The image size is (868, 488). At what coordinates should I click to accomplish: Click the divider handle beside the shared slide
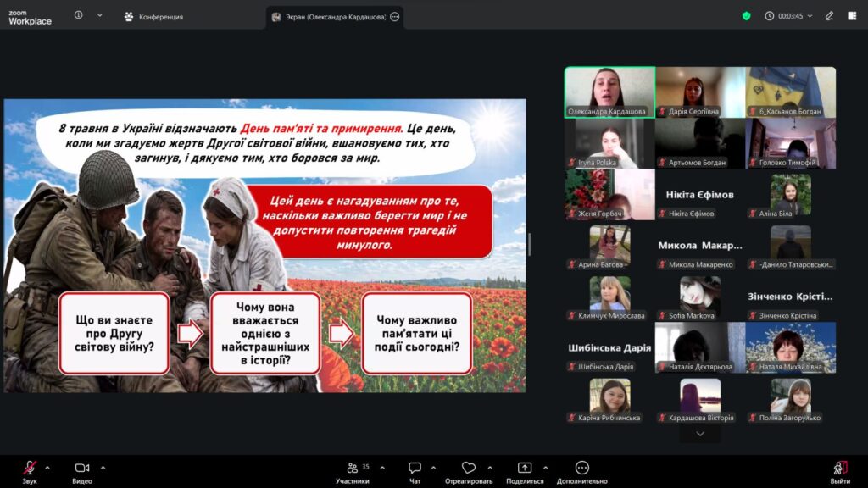click(x=530, y=245)
